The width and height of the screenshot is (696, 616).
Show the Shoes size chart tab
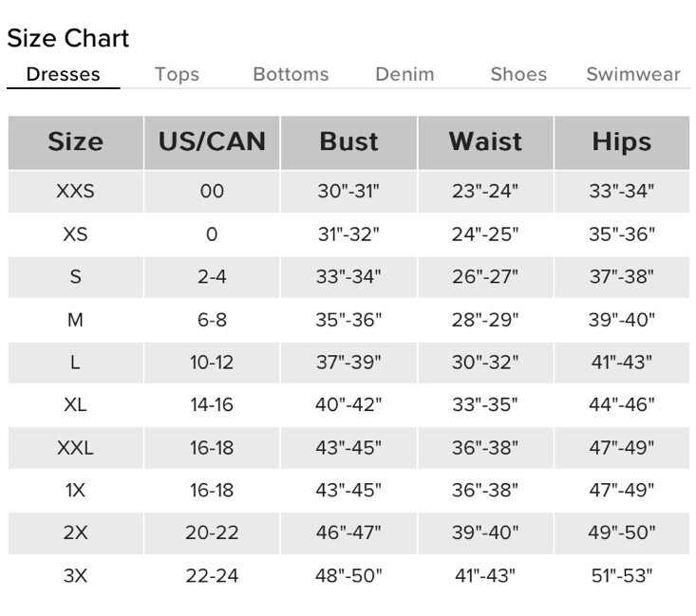518,74
